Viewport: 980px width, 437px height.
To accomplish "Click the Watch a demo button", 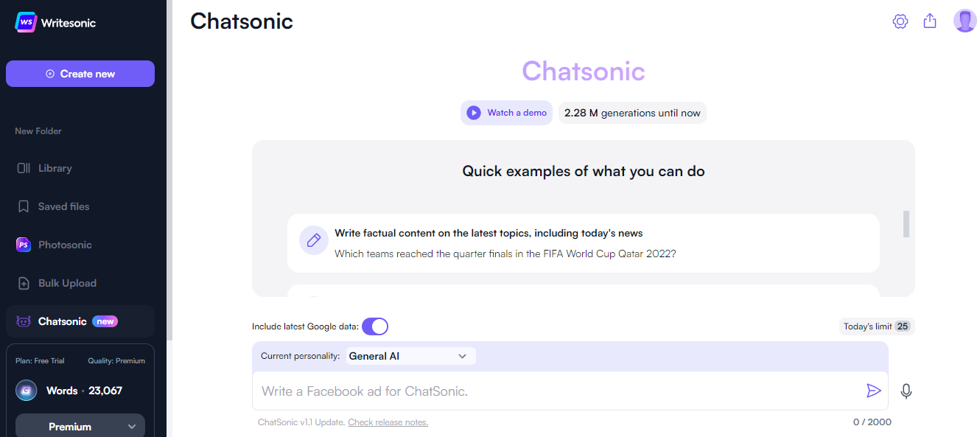I will (506, 113).
